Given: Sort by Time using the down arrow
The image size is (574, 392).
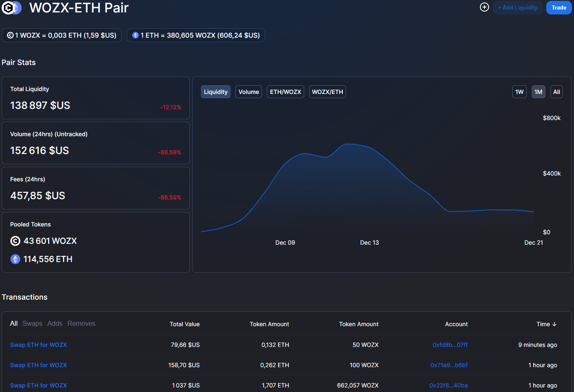Looking at the screenshot, I should pos(555,324).
